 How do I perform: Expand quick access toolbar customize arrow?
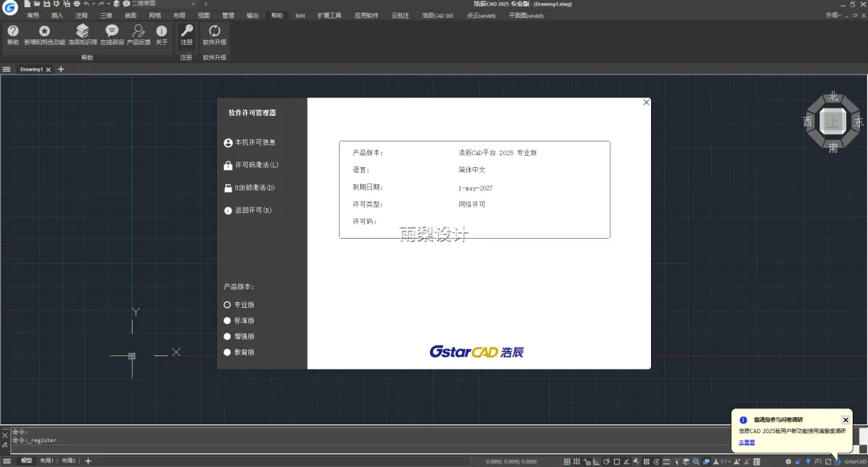pos(206,3)
